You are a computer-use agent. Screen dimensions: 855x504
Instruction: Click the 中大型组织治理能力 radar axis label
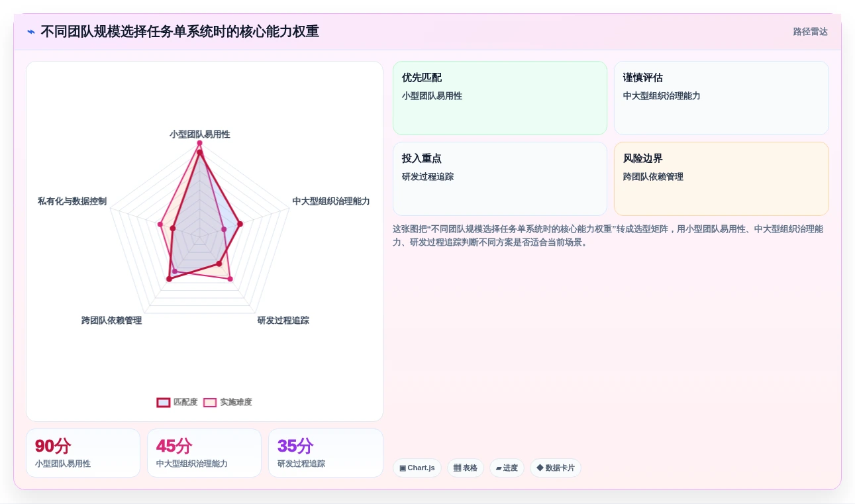point(331,201)
